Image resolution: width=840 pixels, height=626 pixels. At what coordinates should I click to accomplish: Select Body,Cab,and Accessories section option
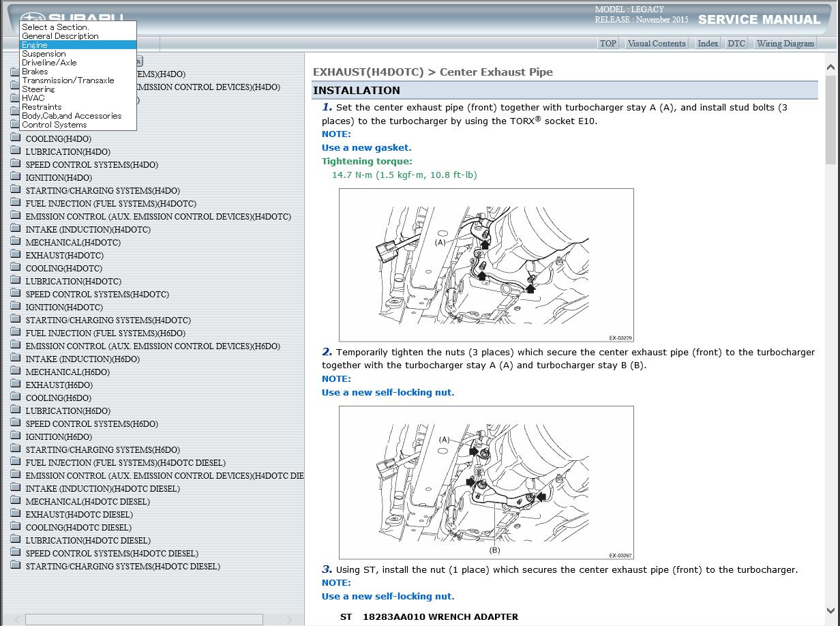78,116
